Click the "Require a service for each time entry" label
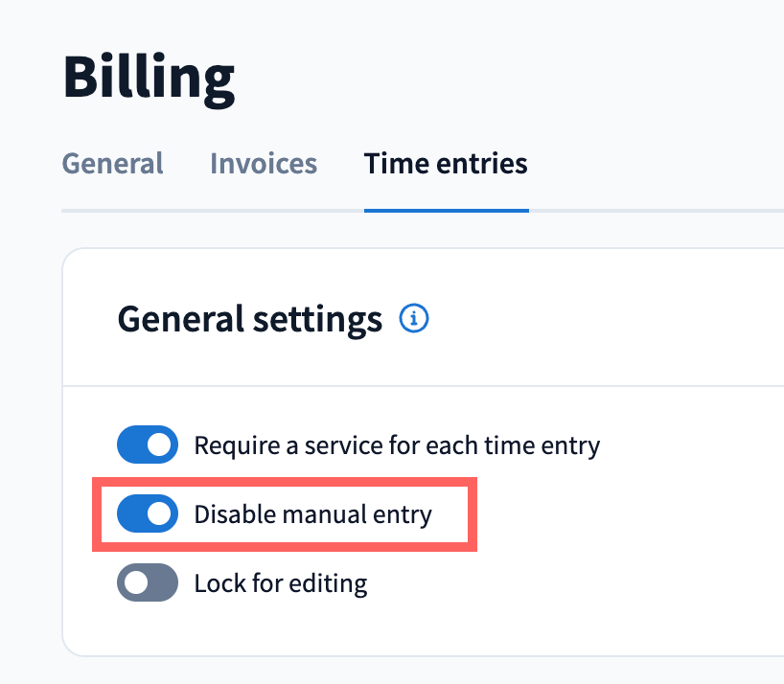This screenshot has height=684, width=784. 397,445
